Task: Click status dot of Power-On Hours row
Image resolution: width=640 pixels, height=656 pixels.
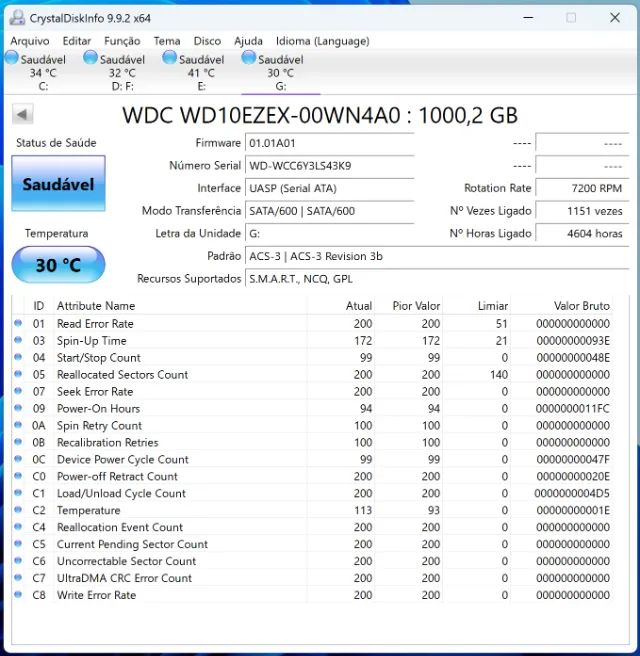Action: tap(18, 408)
